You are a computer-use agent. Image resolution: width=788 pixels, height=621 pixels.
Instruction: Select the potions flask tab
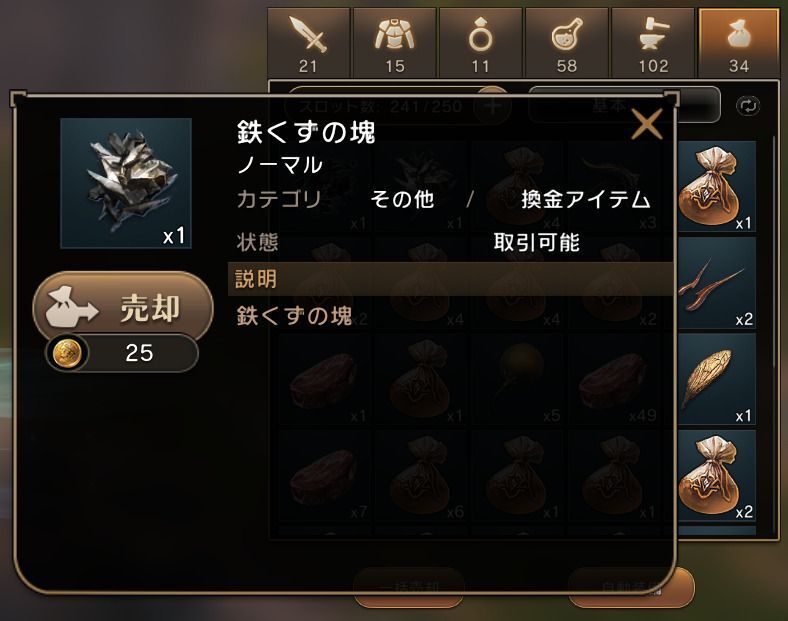click(x=567, y=43)
